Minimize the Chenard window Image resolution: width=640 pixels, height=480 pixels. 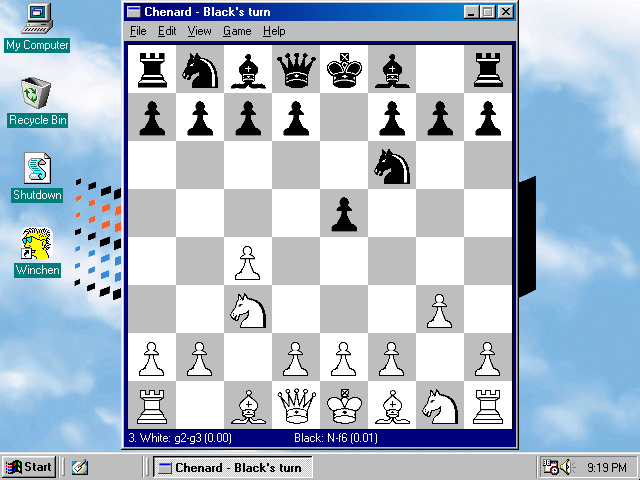[x=471, y=12]
